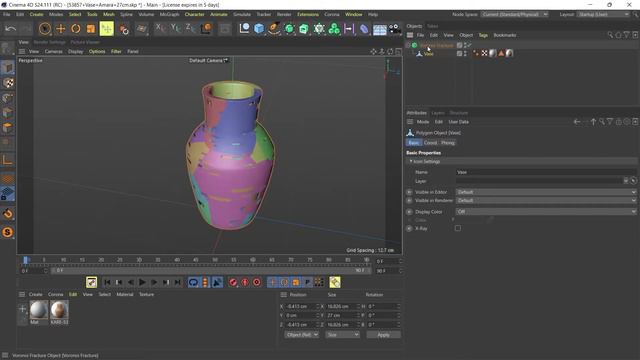Click the Vase checkerboard UVW tag
Image resolution: width=640 pixels, height=360 pixels.
point(484,53)
